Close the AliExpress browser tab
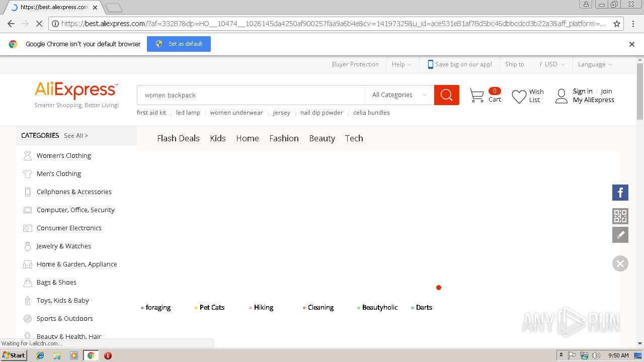 point(95,8)
